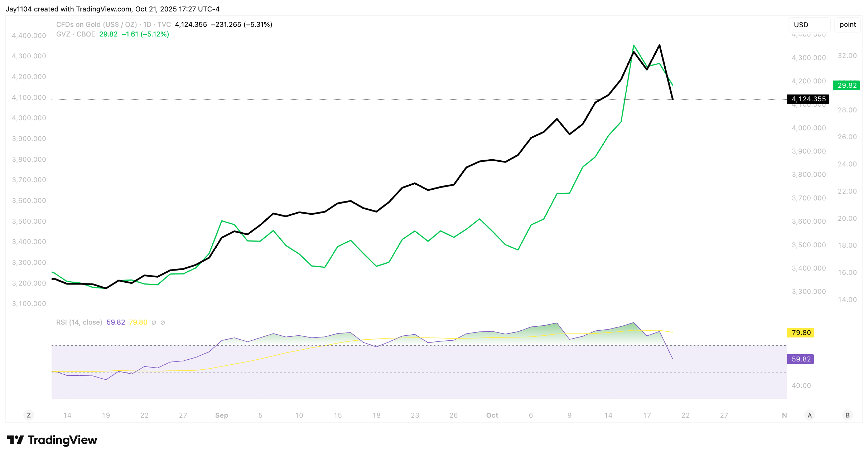Click the B circle icon at bottom right
Screen dimensions: 868x457
[848, 415]
